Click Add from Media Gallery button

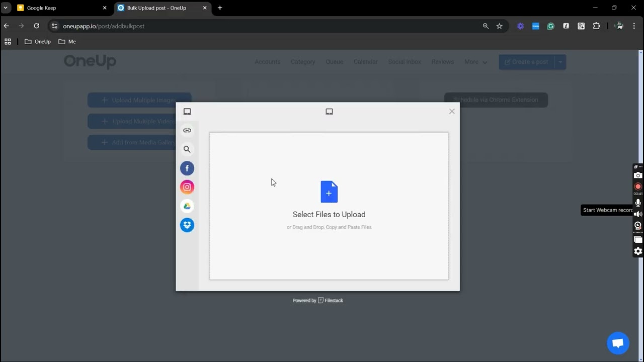(x=139, y=142)
